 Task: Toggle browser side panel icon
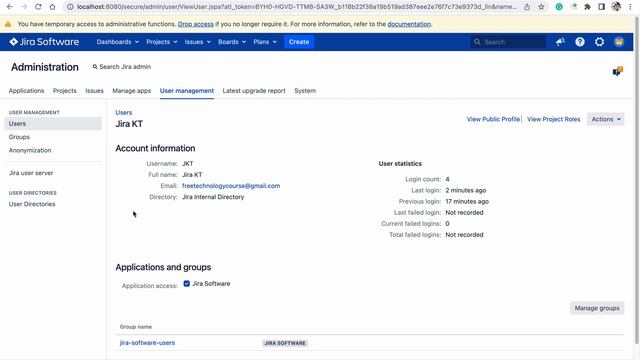coord(602,7)
